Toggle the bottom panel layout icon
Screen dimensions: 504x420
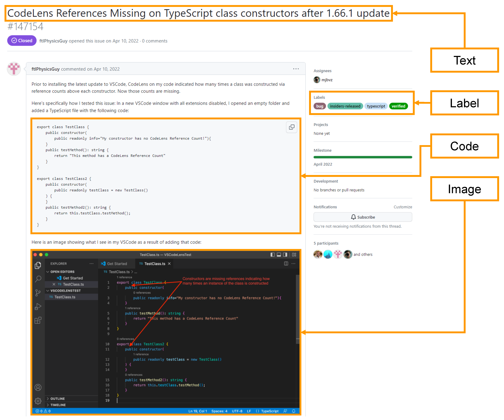[x=279, y=255]
